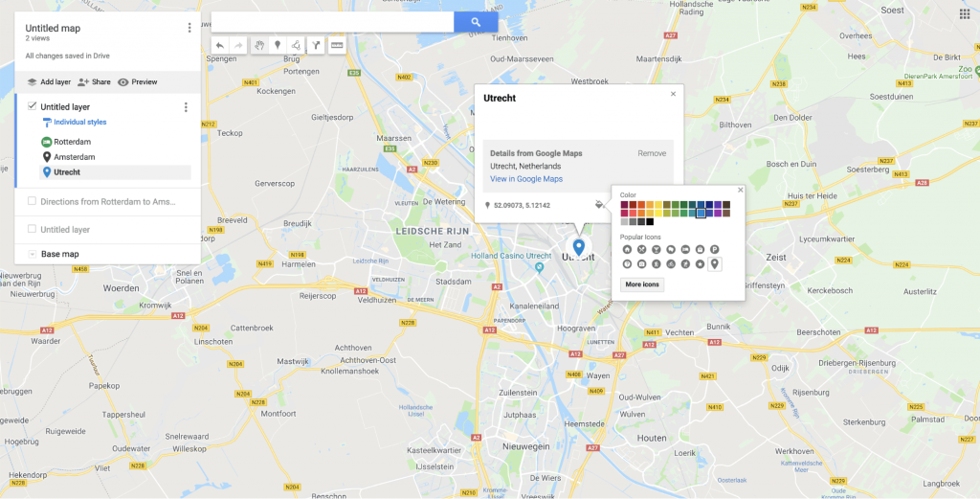Image resolution: width=980 pixels, height=499 pixels.
Task: Choose the default pin popular icon
Action: tap(715, 264)
